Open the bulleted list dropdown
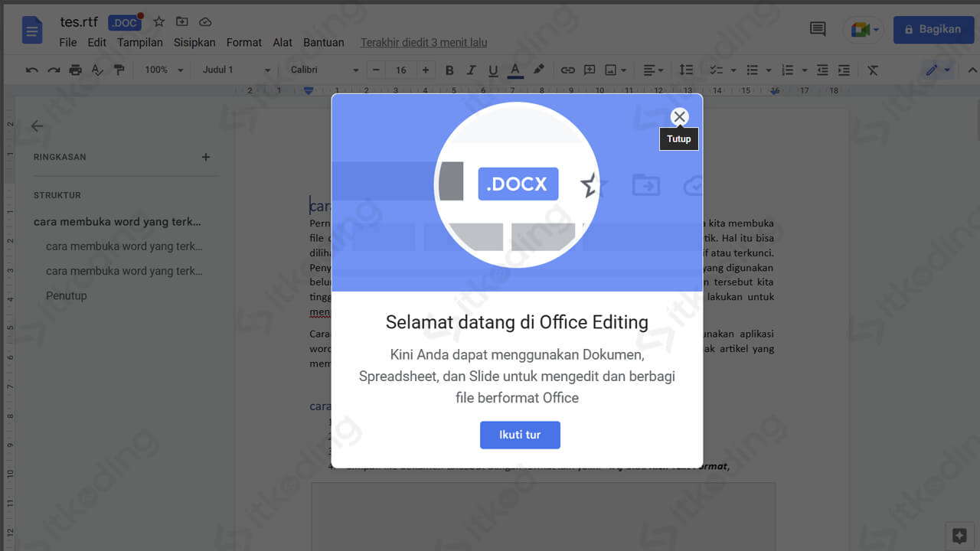The image size is (980, 551). click(x=758, y=70)
